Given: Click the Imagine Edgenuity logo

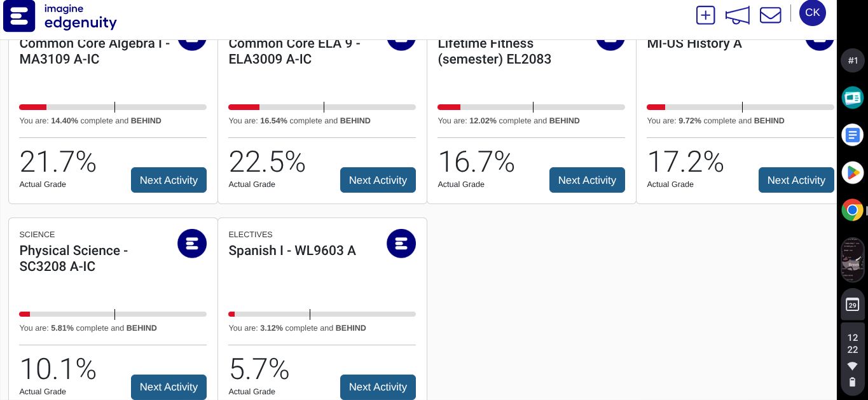Looking at the screenshot, I should [x=60, y=17].
